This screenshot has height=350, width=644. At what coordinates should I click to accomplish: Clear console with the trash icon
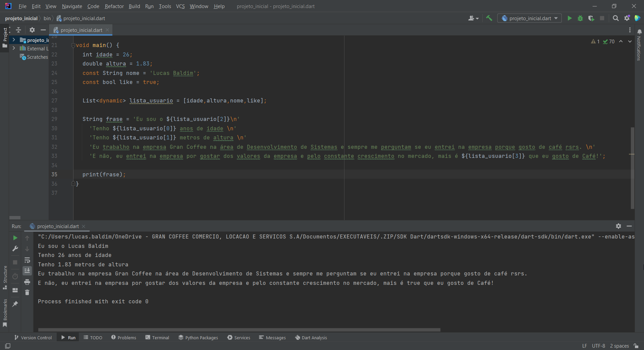(27, 293)
